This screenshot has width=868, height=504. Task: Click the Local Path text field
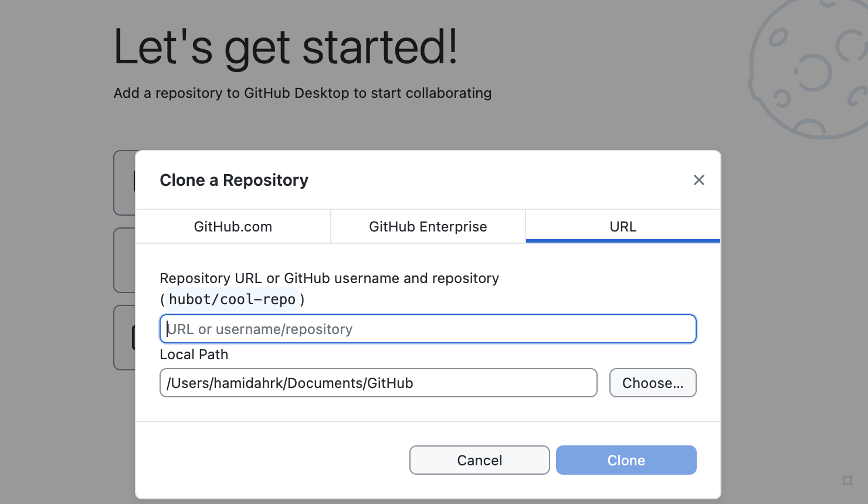[x=378, y=383]
